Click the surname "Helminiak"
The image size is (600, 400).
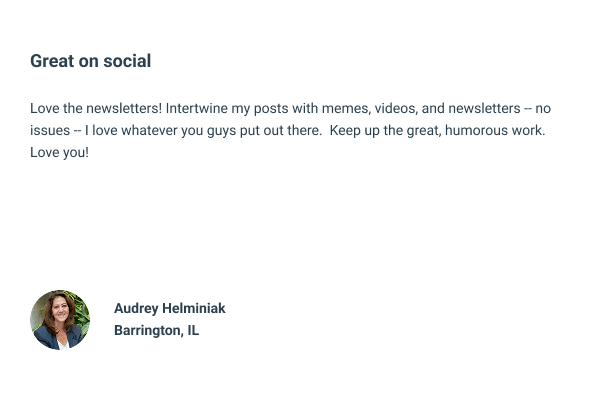[194, 309]
